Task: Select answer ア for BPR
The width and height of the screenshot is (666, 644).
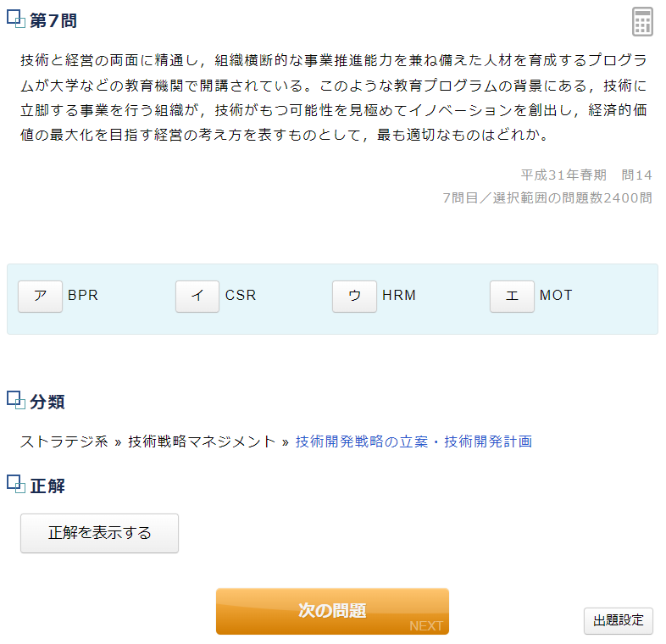Action: pos(41,296)
